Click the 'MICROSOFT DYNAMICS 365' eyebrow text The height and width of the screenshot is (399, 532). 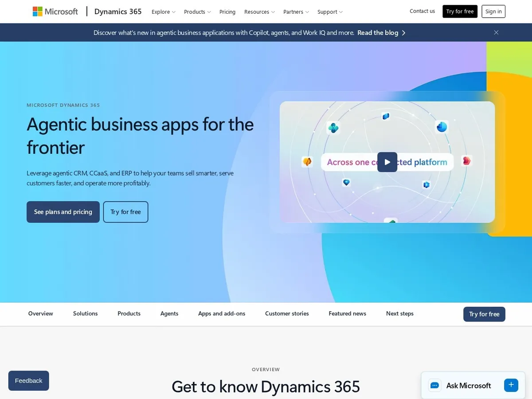[x=63, y=105]
